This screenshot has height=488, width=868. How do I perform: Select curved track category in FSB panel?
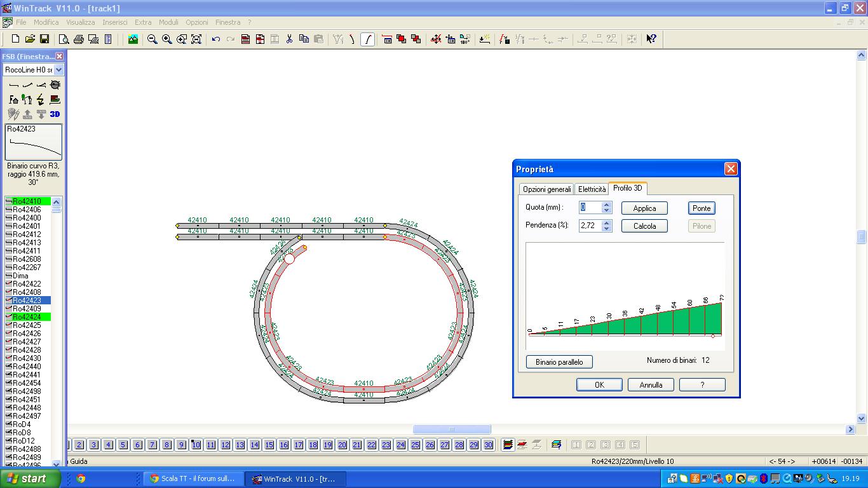[27, 85]
